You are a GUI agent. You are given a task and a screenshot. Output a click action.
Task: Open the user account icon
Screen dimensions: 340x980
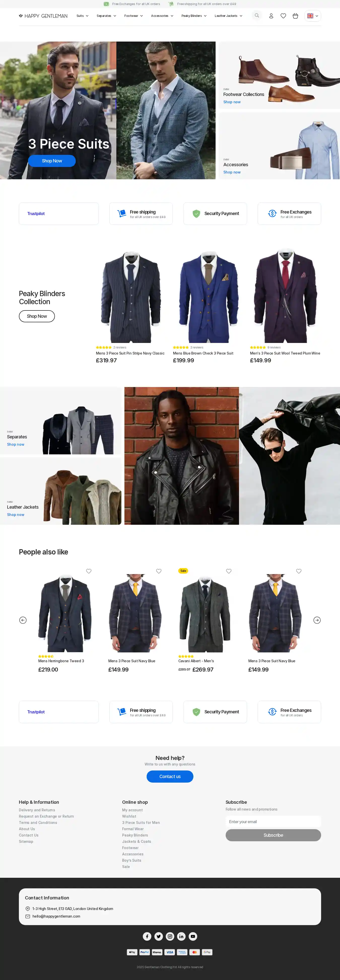[x=271, y=16]
